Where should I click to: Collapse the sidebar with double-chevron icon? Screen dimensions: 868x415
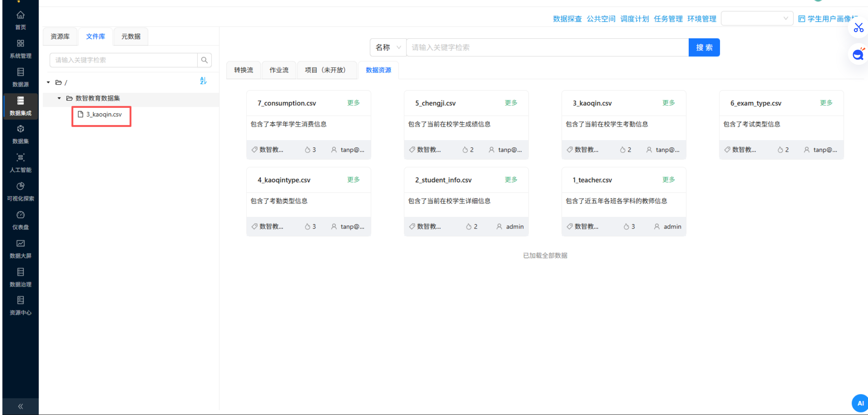tap(21, 407)
